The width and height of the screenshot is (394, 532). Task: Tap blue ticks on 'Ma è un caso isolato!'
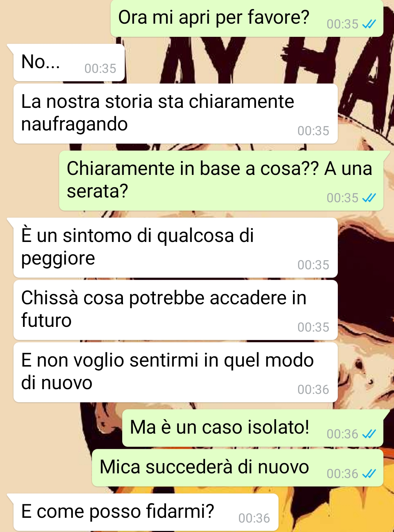tap(369, 434)
